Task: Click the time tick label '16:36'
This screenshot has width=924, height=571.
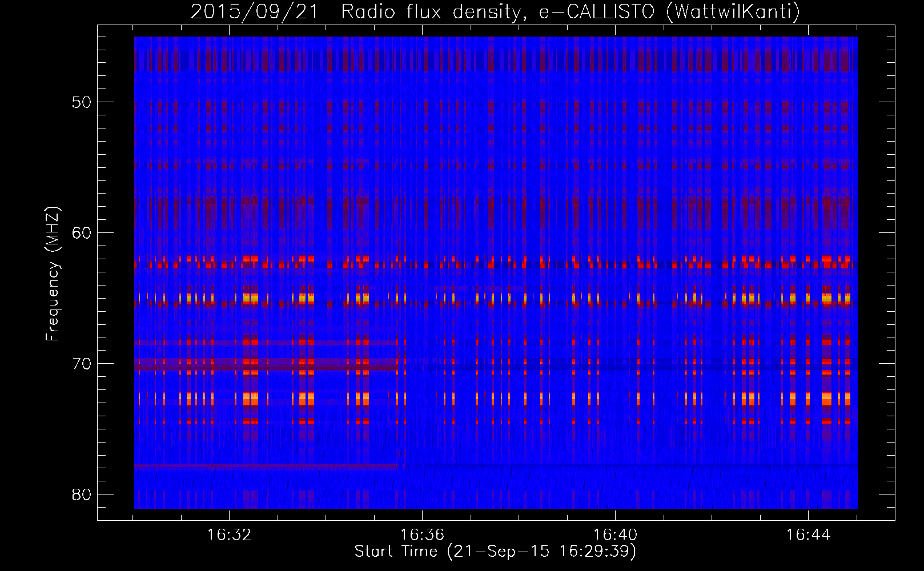Action: pyautogui.click(x=422, y=535)
